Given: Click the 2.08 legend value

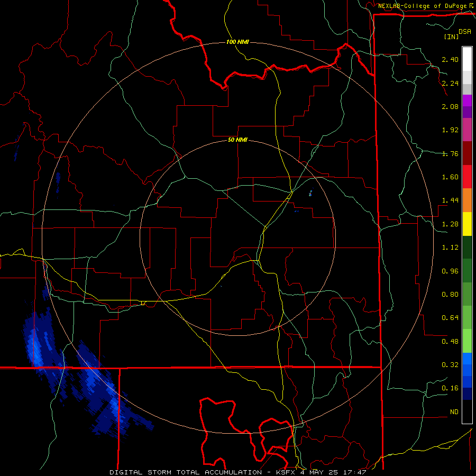Looking at the screenshot, I should (x=450, y=106).
